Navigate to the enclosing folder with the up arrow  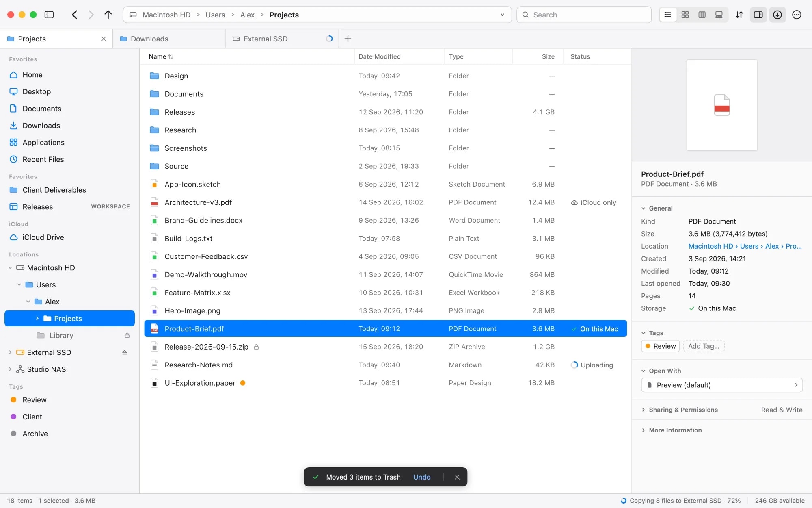coord(108,15)
